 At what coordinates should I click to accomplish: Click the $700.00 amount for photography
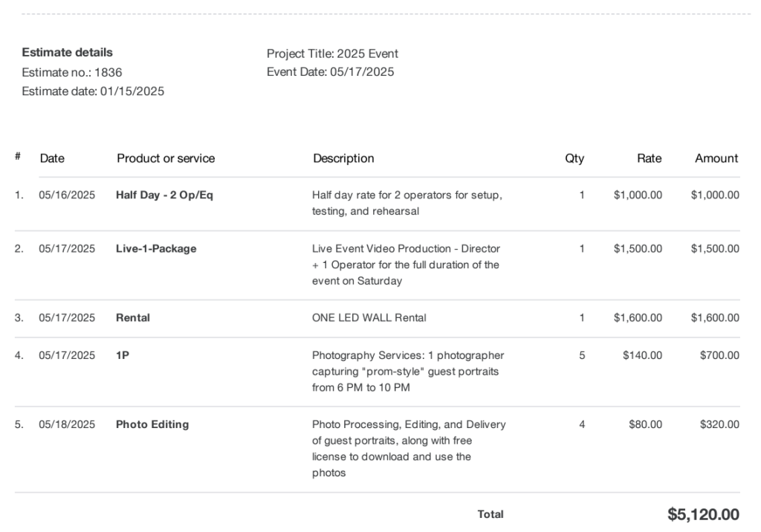click(x=719, y=355)
